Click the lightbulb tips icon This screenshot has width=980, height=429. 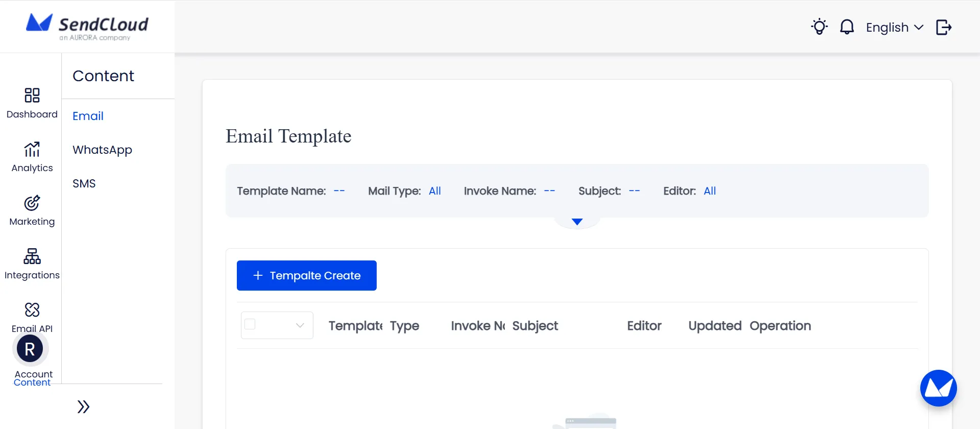click(819, 27)
